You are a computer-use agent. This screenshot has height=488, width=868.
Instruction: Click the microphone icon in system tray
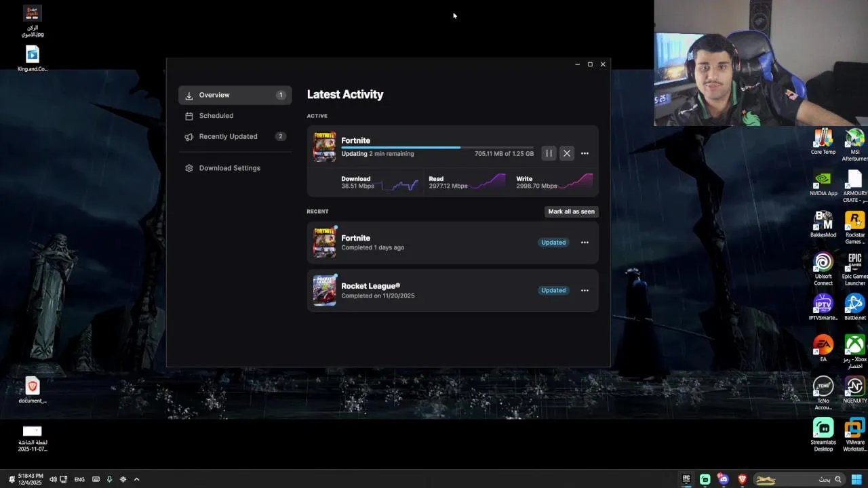coord(109,479)
